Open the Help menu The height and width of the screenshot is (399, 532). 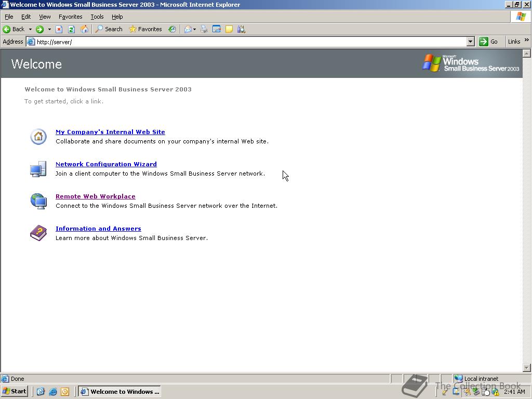pyautogui.click(x=117, y=17)
